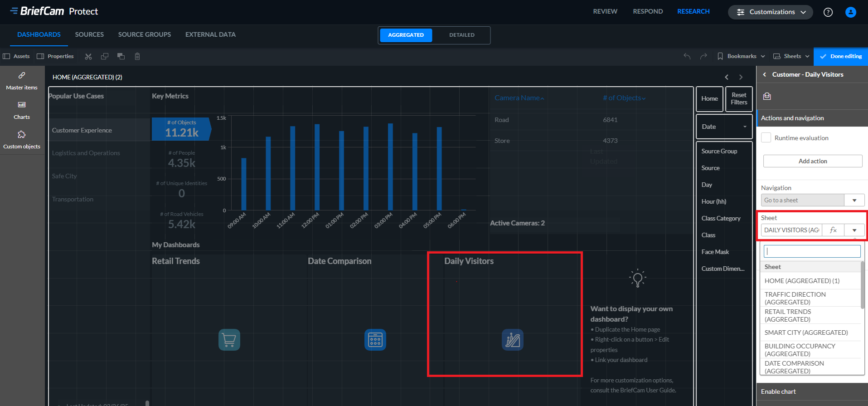Go to the REVIEW section
Screen dimensions: 868x406
coord(605,11)
